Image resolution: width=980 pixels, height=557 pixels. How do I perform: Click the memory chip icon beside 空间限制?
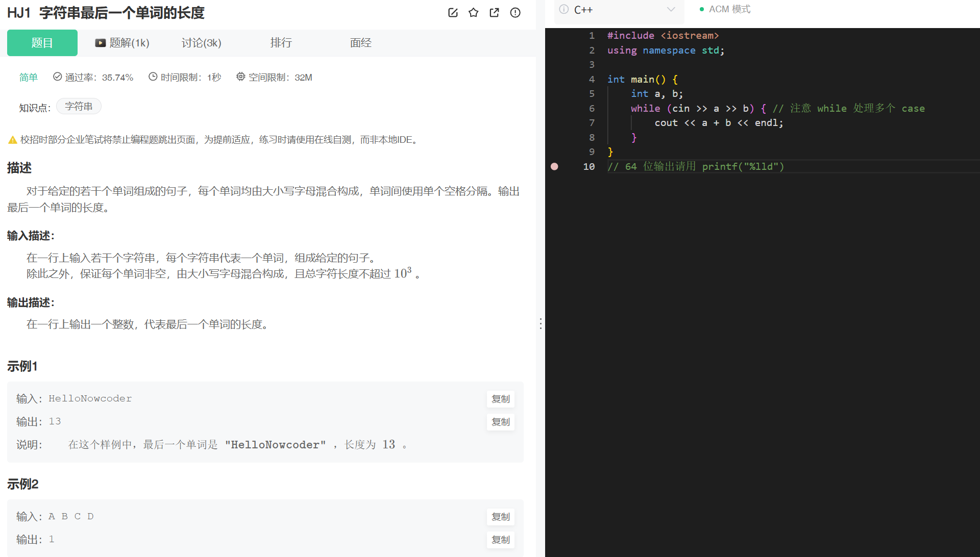coord(240,77)
